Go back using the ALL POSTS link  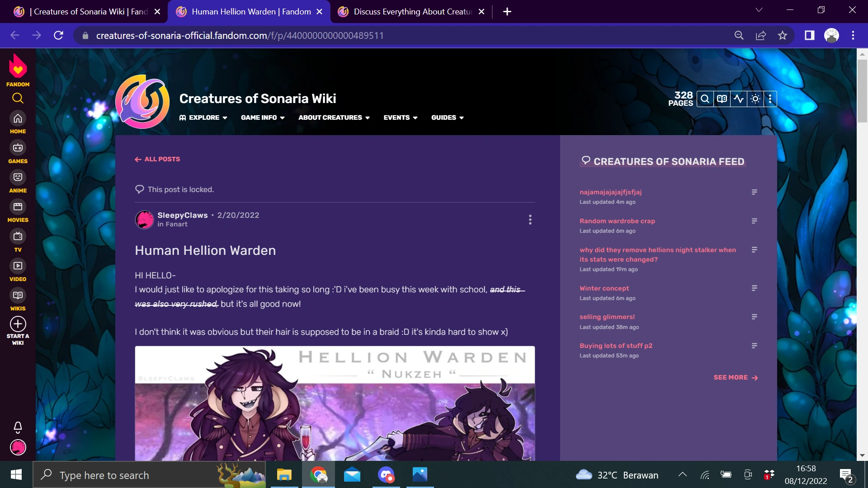[x=157, y=159]
